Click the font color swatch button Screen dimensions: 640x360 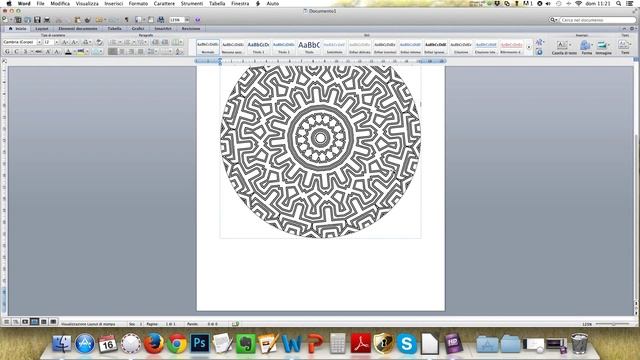tap(68, 52)
